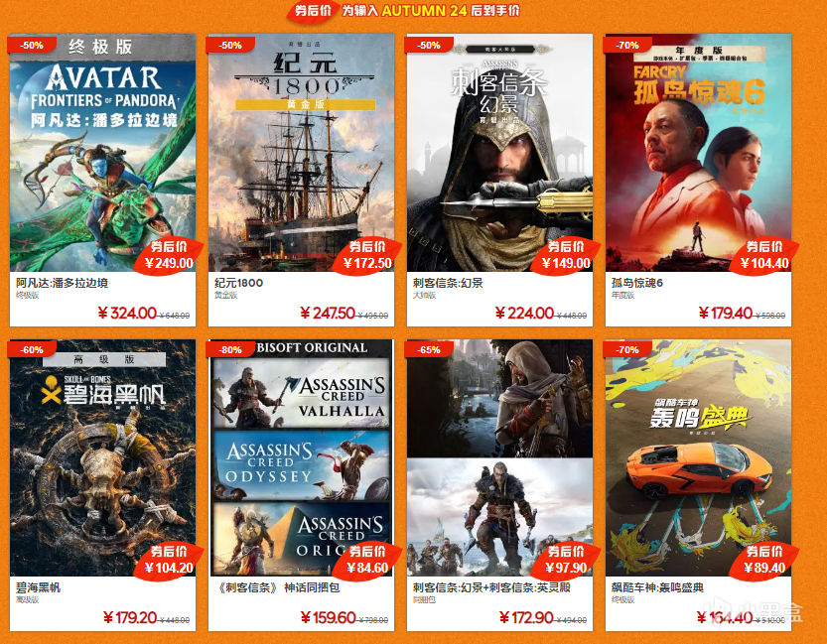The width and height of the screenshot is (827, 644).
Task: Select the Assassin's Creed Mirage (刺客信条:幻景) hooded cover art
Action: 499,153
